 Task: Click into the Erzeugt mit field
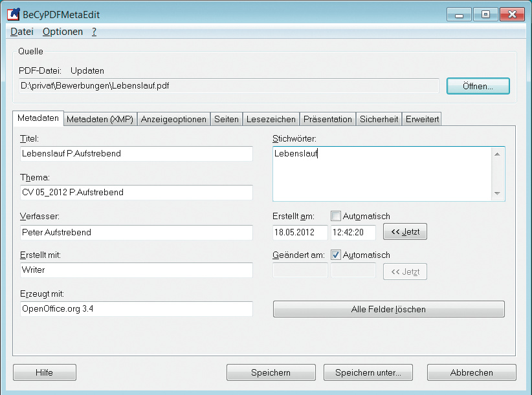137,308
